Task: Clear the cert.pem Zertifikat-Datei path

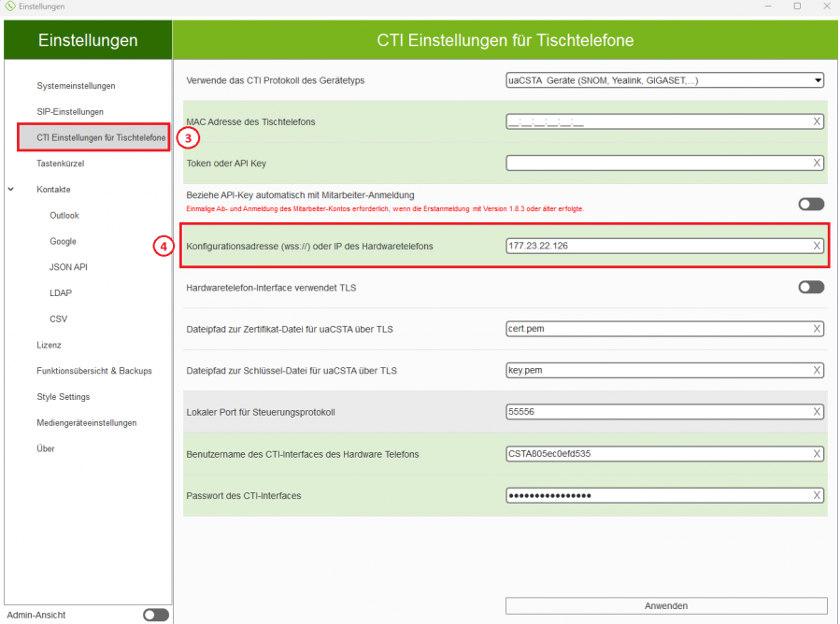Action: [x=818, y=329]
